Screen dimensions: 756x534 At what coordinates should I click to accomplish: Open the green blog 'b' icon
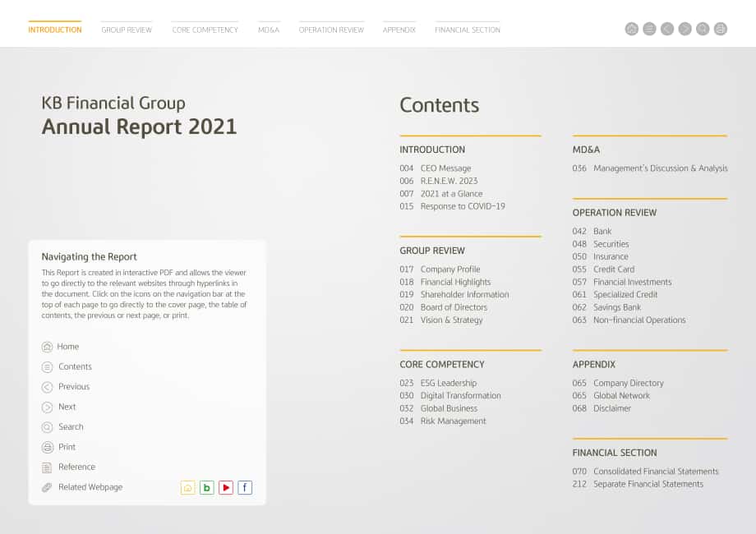click(x=207, y=488)
